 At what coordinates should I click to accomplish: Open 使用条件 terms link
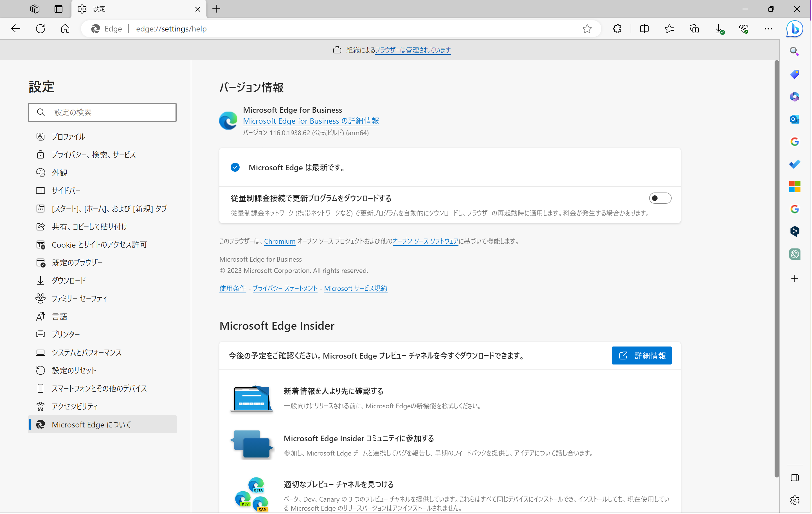point(233,288)
